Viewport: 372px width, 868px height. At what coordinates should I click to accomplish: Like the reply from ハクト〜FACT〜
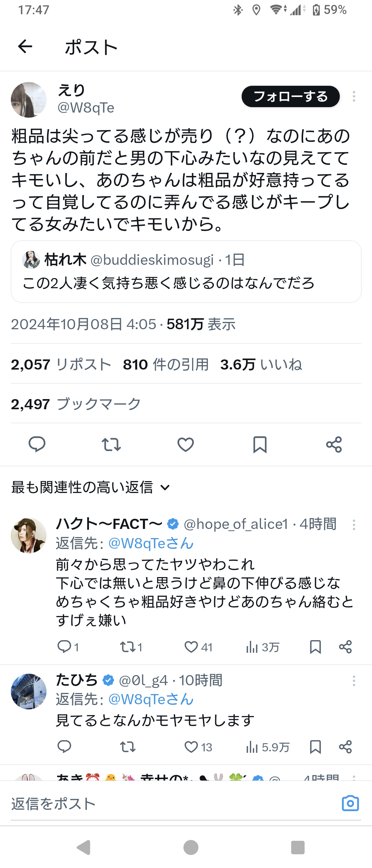click(191, 647)
